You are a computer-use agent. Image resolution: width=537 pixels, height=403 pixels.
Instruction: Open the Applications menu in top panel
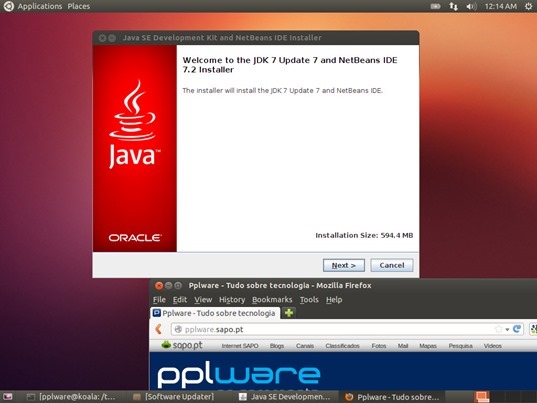tap(40, 6)
